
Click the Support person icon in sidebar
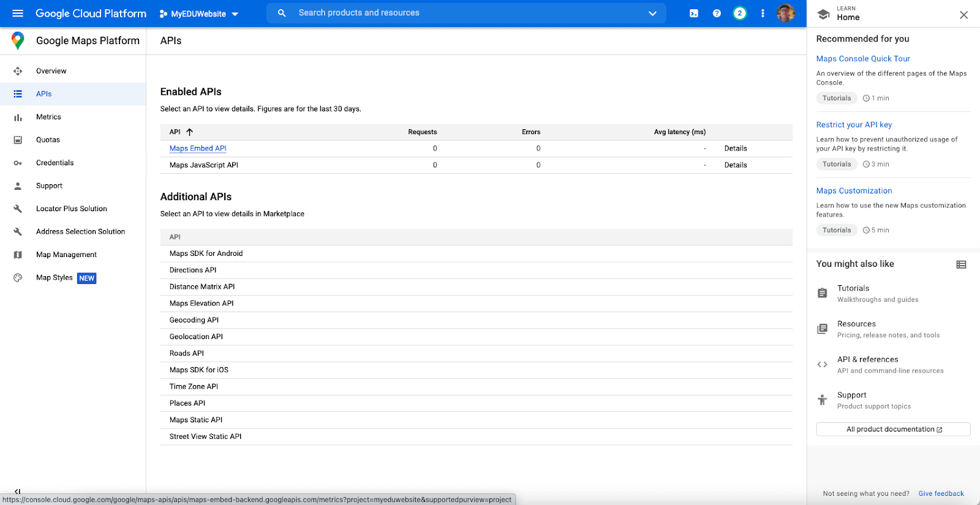(x=18, y=185)
